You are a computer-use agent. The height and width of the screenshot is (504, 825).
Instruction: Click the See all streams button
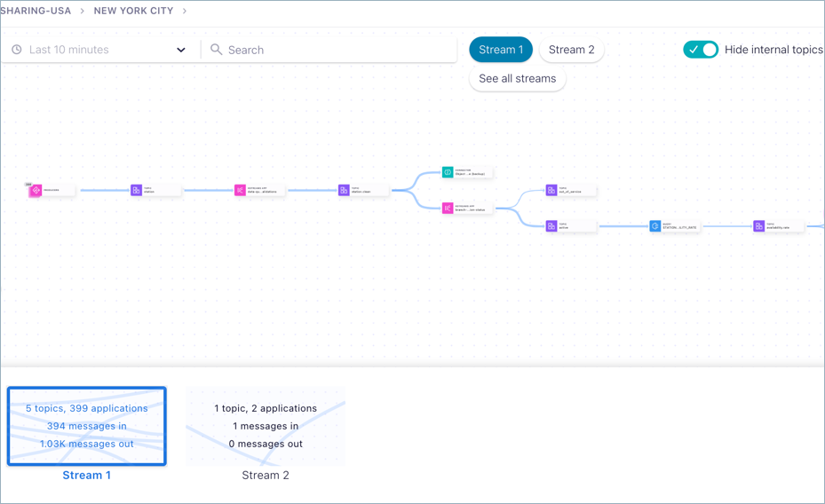point(517,79)
